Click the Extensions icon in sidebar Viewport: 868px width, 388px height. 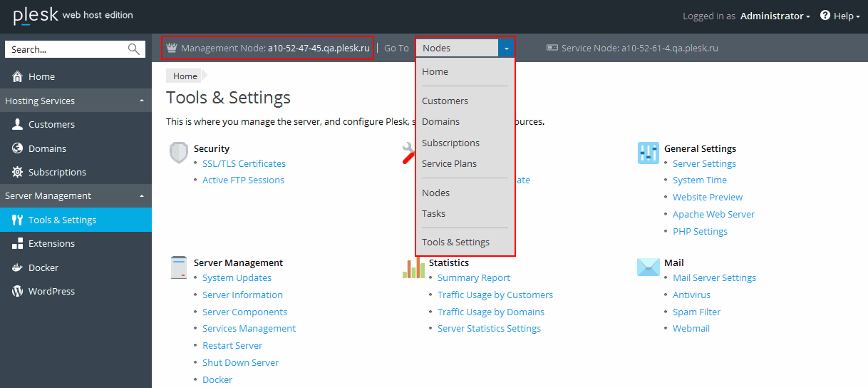tap(17, 244)
